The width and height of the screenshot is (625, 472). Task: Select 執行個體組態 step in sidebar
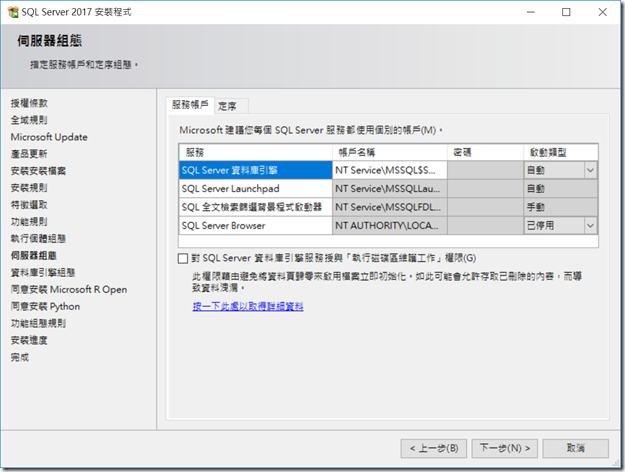[x=38, y=239]
